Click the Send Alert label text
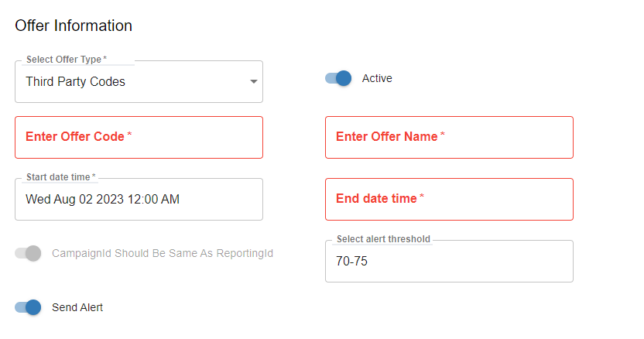 (x=77, y=307)
